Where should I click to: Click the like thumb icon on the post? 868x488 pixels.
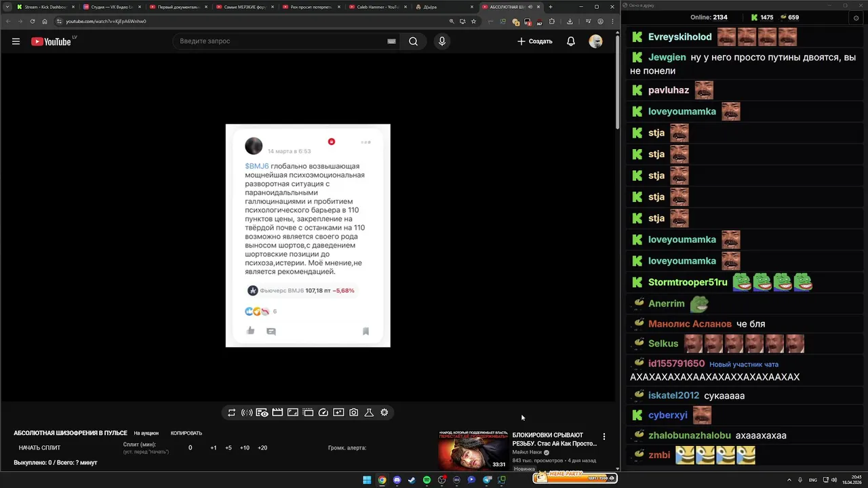click(x=251, y=331)
